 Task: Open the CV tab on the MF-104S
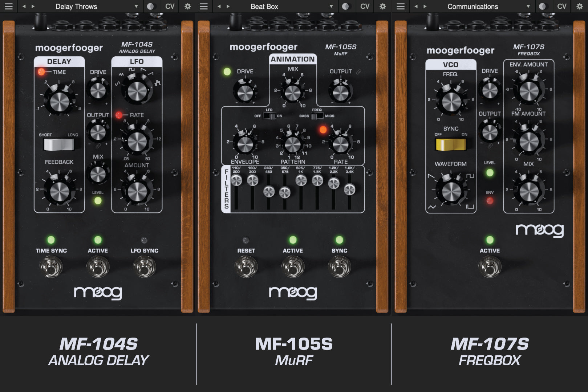[170, 7]
